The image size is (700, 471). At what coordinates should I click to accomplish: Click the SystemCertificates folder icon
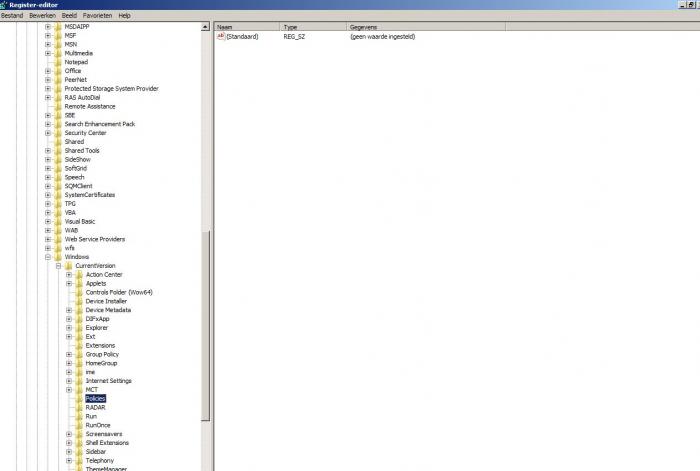[58, 195]
